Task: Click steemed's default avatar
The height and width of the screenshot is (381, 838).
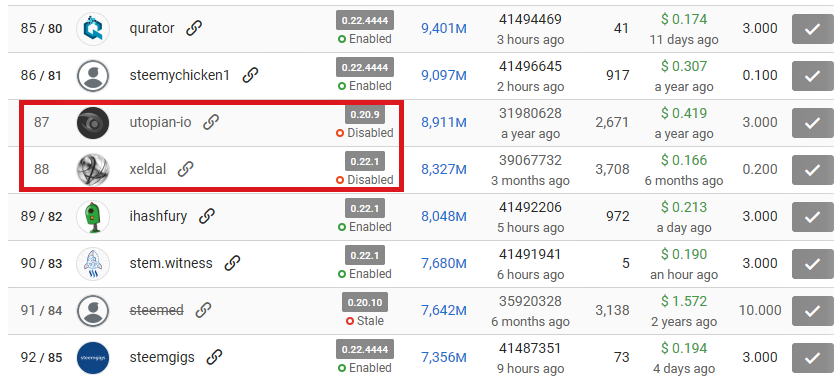Action: (93, 311)
